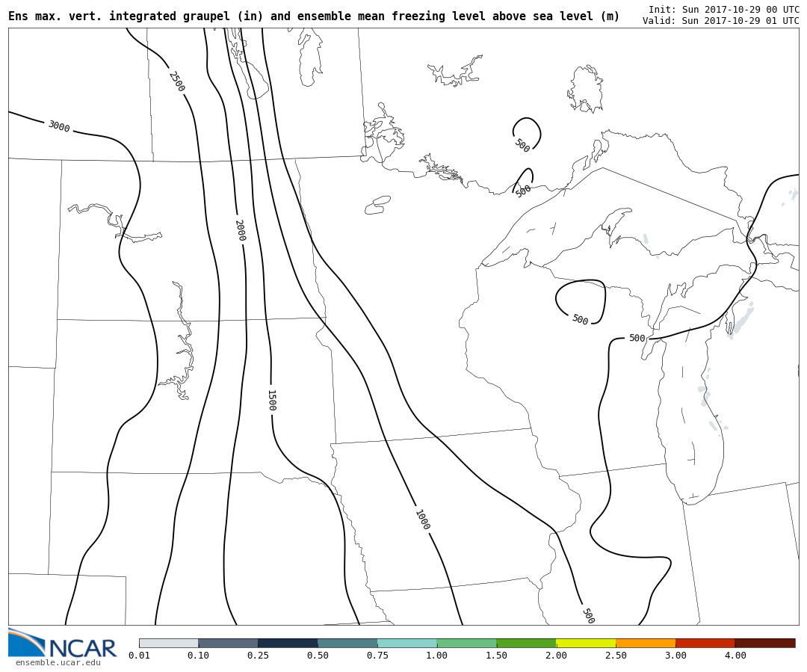Open the ensemble.ucar.edu link text

58,663
